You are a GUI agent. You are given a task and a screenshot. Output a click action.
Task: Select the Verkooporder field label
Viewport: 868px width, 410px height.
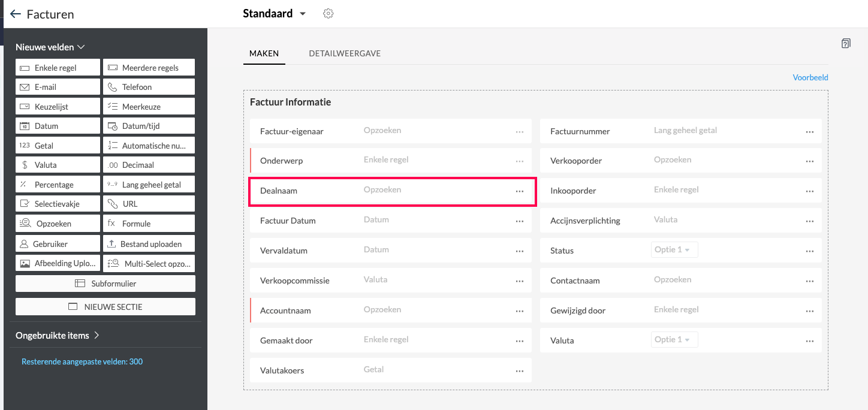coord(576,161)
